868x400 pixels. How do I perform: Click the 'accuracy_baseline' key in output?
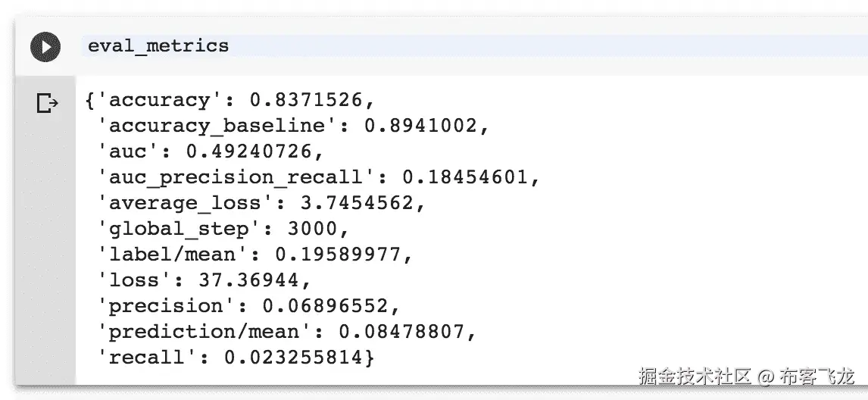[x=218, y=126]
